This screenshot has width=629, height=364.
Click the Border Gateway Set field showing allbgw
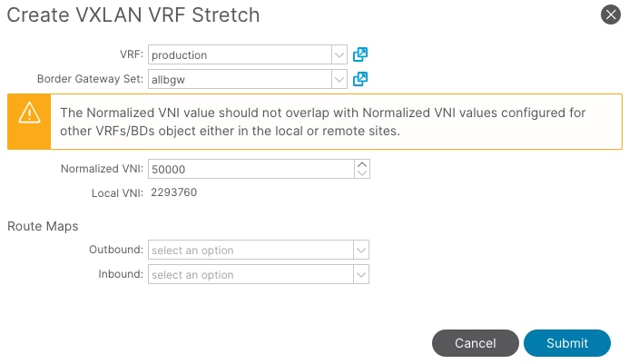click(240, 80)
